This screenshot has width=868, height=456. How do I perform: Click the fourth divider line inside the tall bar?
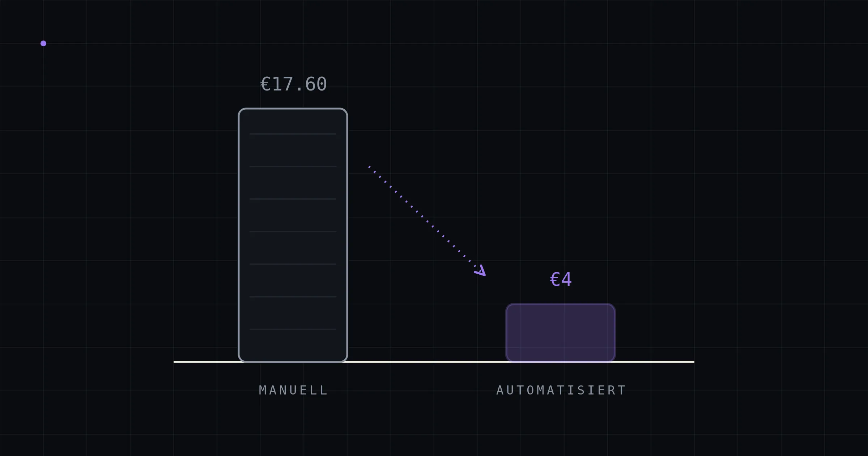point(293,232)
